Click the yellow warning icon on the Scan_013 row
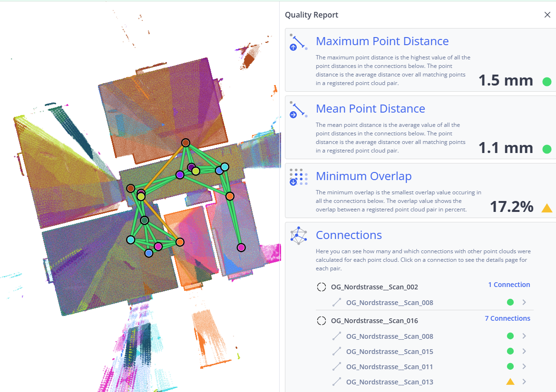The height and width of the screenshot is (392, 556). (x=510, y=382)
